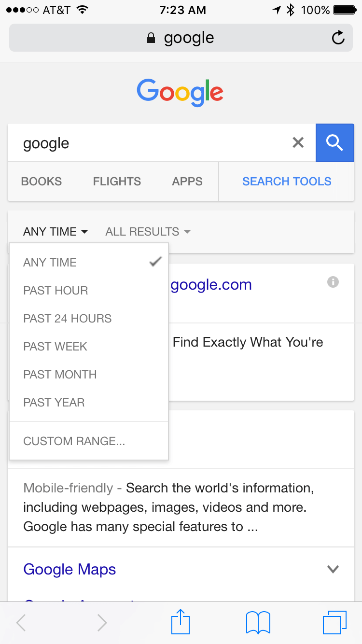Select the Past 24 Hours filter
The image size is (362, 644).
tap(67, 318)
